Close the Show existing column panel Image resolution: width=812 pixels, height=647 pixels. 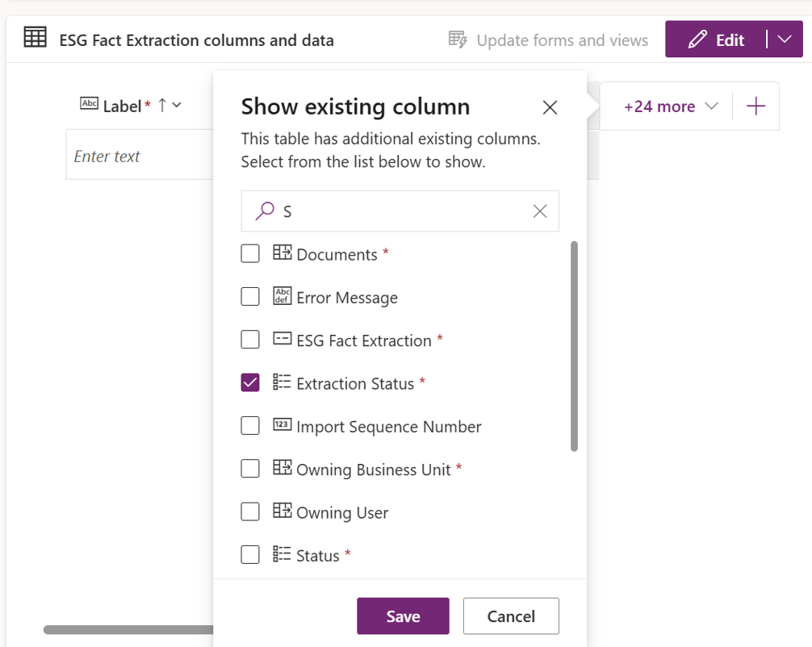click(550, 107)
